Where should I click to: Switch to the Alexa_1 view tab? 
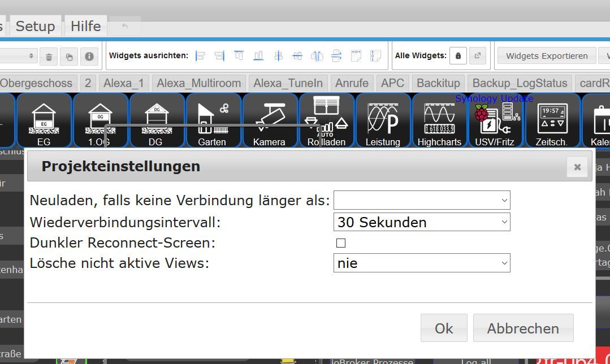(124, 83)
